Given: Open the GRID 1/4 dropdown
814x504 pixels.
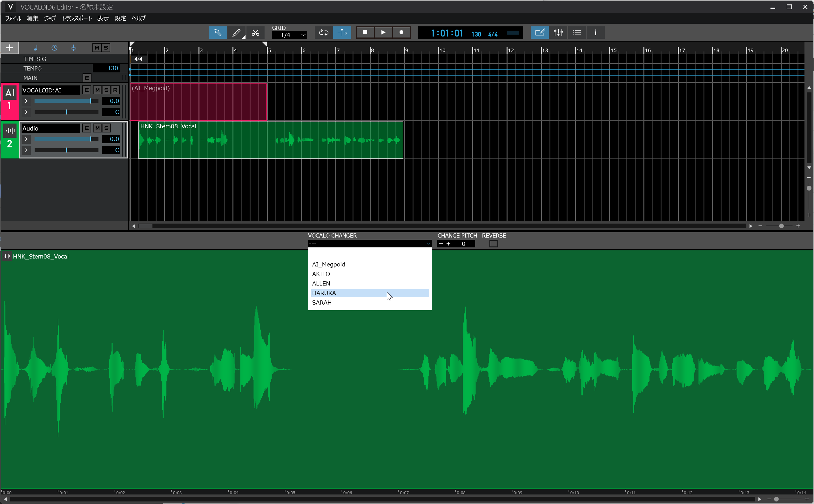Looking at the screenshot, I should pyautogui.click(x=289, y=35).
